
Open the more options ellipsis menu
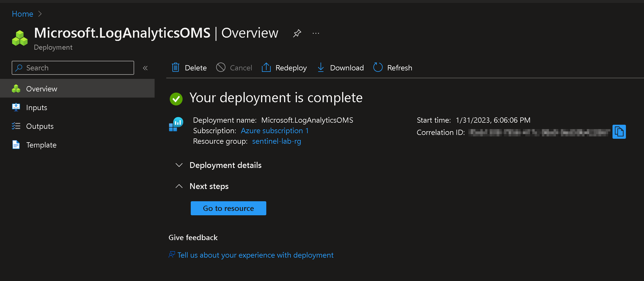pos(316,33)
